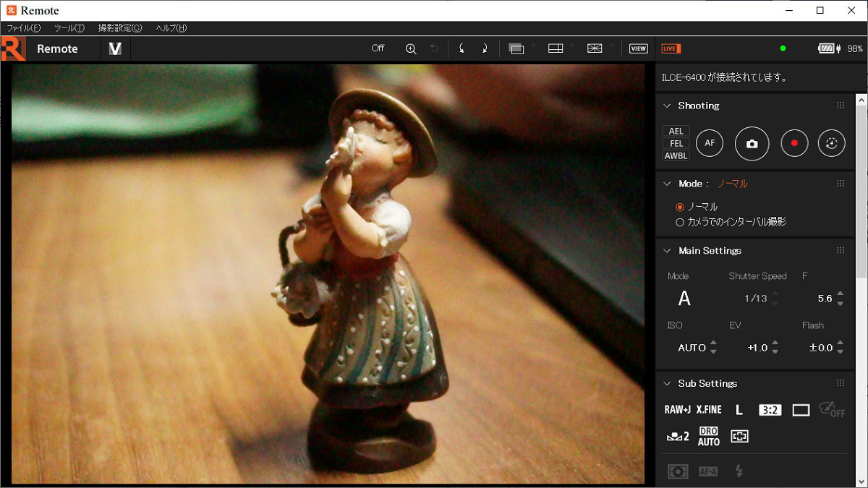Increase the Flash ±0.0 compensation
868x488 pixels.
tap(841, 343)
